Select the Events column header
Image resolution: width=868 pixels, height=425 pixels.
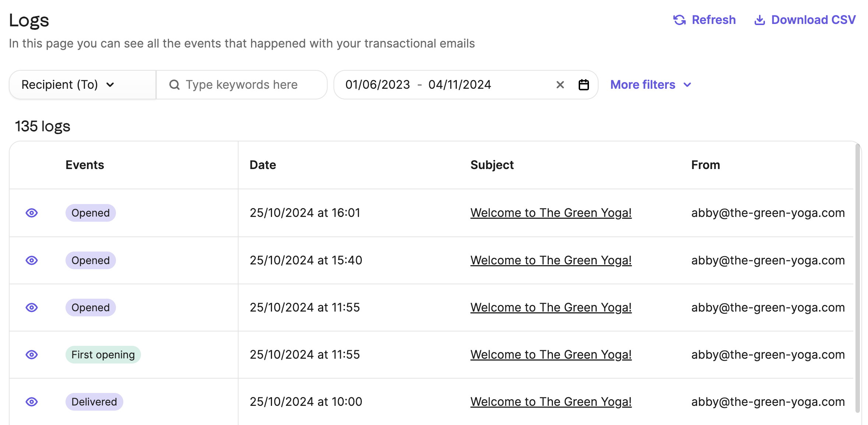(x=85, y=165)
